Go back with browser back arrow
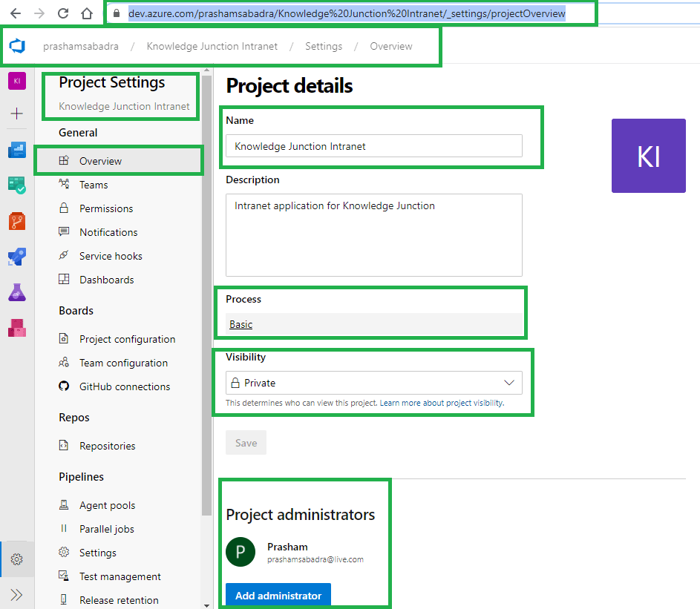 tap(16, 13)
